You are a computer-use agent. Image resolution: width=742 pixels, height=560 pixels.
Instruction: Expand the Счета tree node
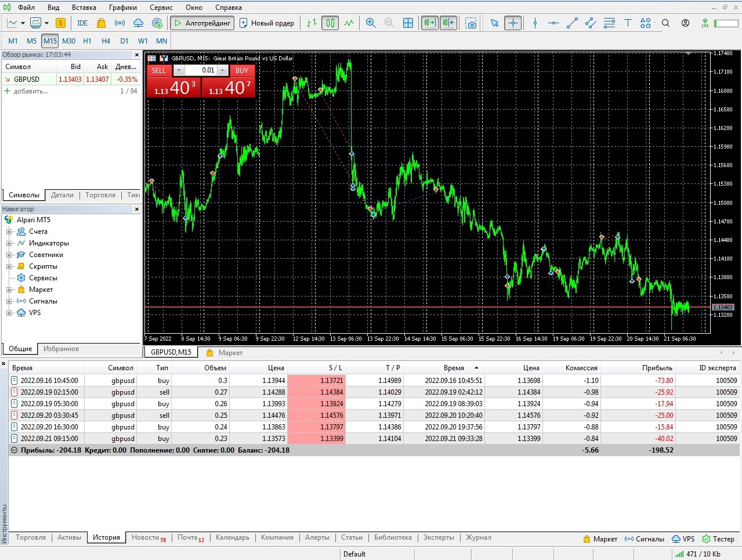[9, 232]
